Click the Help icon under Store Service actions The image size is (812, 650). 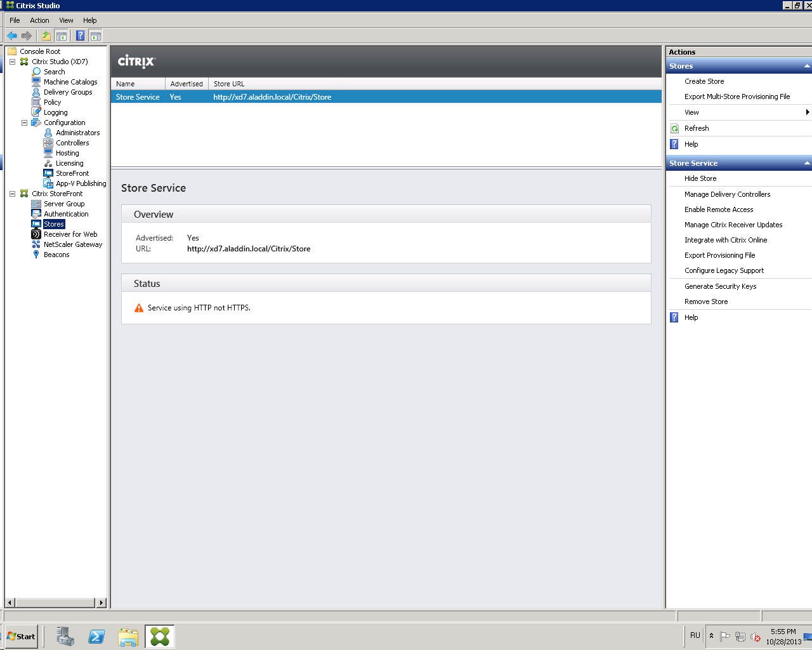click(675, 317)
